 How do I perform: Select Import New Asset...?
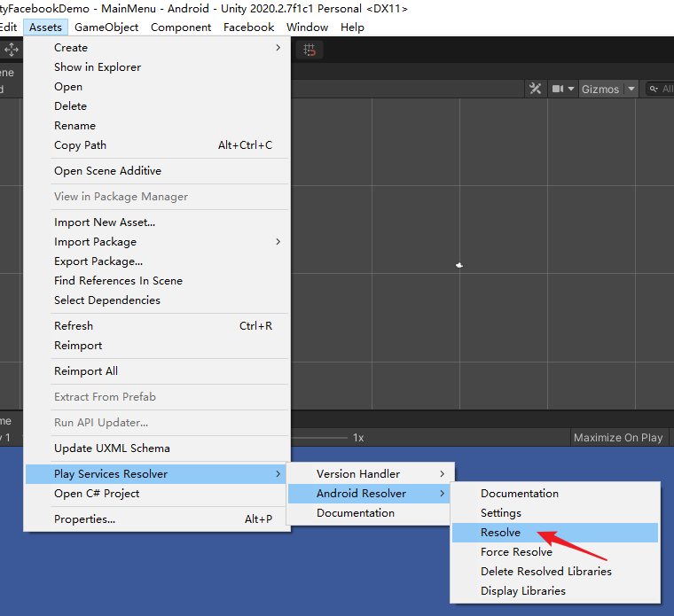click(157, 222)
